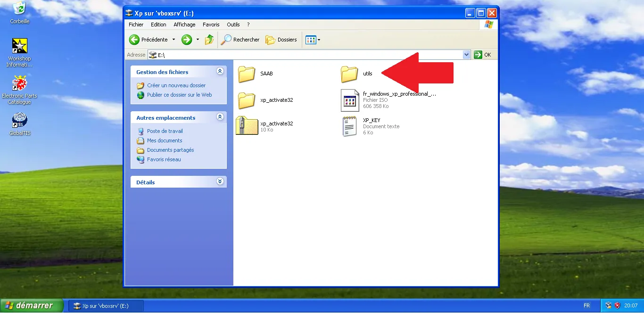644x313 pixels.
Task: Open the Outils menu
Action: (x=233, y=25)
